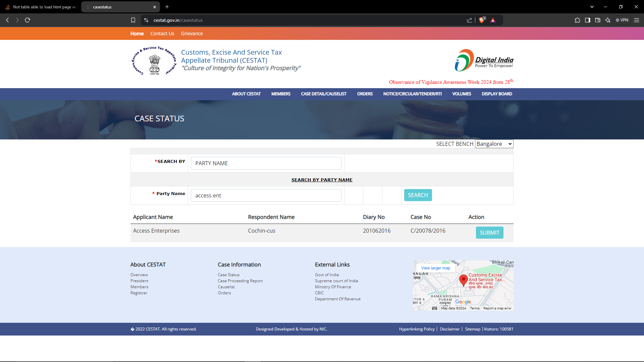
Task: Click the SUBMIT action button for case
Action: (x=490, y=232)
